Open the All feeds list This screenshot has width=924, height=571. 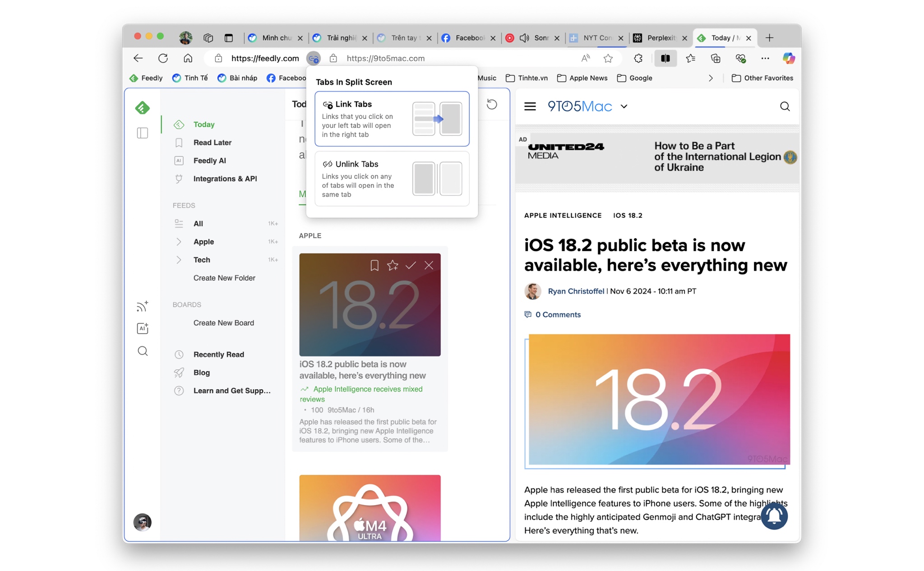(198, 224)
